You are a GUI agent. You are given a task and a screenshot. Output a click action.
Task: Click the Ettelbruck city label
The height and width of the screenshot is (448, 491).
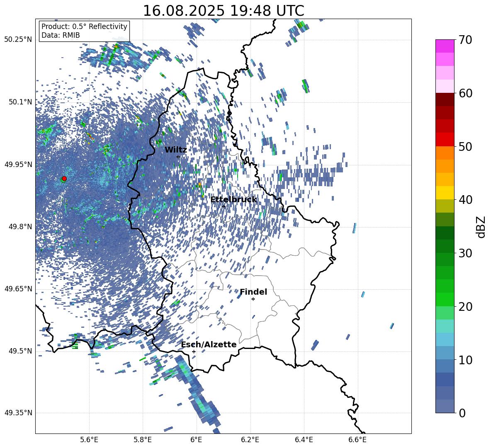click(x=233, y=200)
